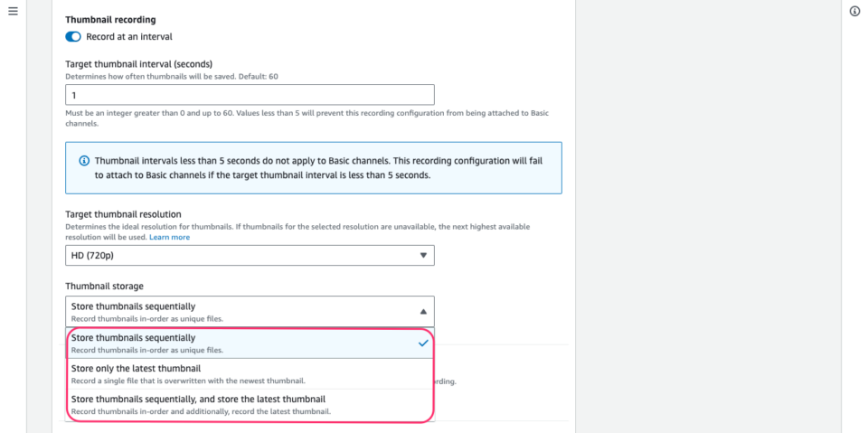
Task: Open the Learn more link
Action: (169, 237)
